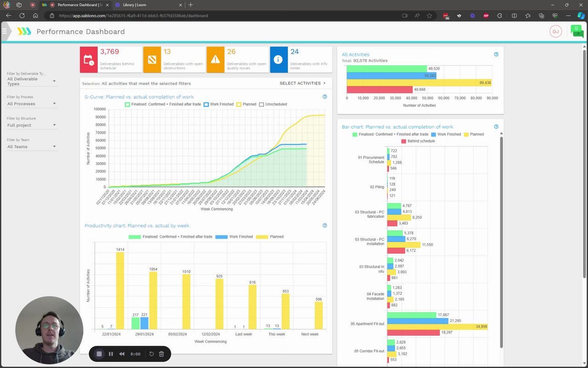Open help for All Activities chart
588x368 pixels.
(x=496, y=54)
